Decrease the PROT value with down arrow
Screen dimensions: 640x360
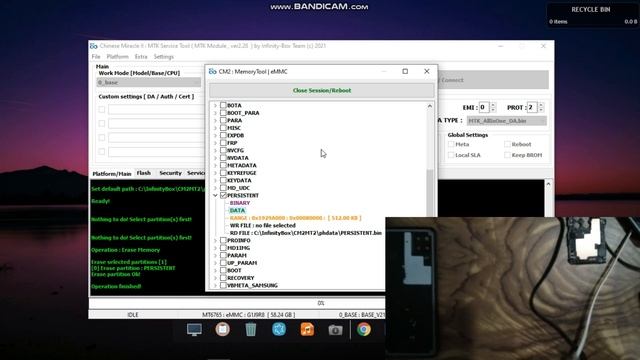[541, 110]
